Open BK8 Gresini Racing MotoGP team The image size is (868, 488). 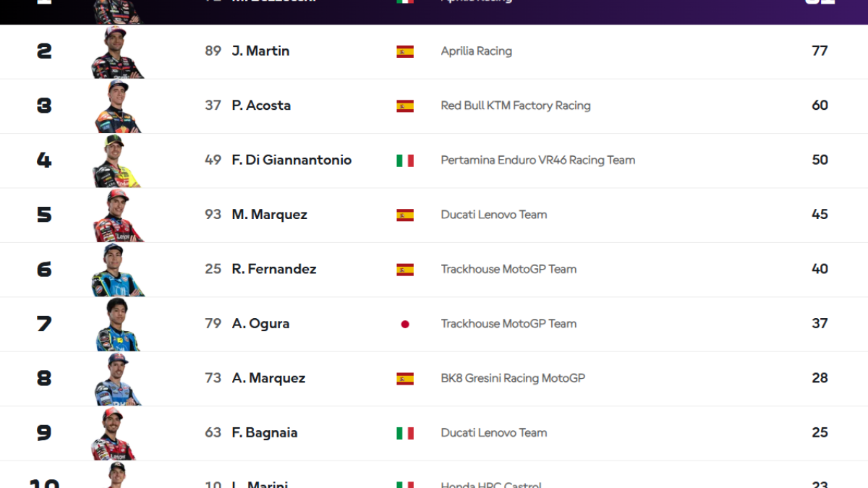[x=513, y=378]
